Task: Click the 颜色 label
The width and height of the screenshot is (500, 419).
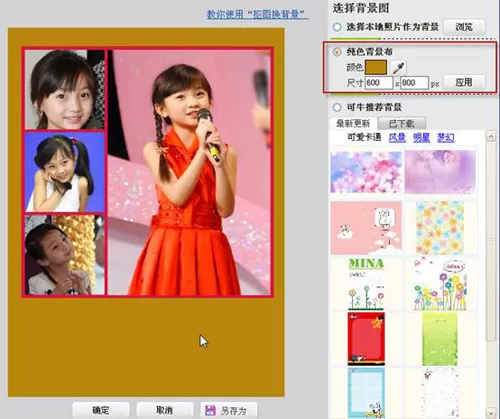Action: pyautogui.click(x=355, y=67)
